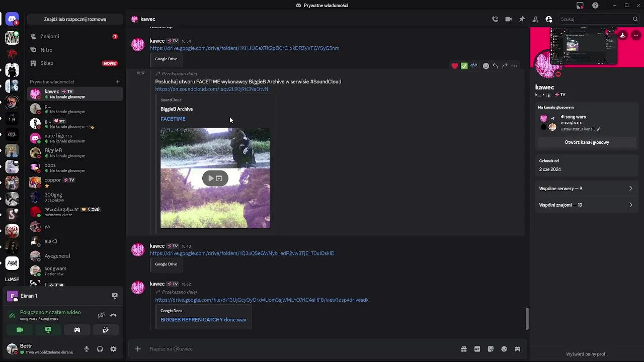
Task: Open BIGGIEB REFREN CATCHY done.wav link
Action: (203, 320)
